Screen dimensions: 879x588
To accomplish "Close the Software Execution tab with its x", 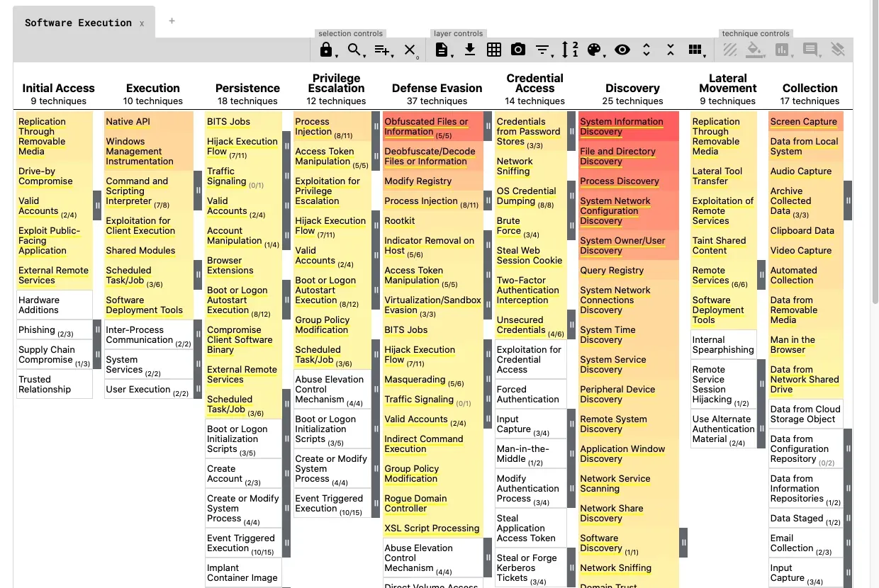I will click(142, 23).
